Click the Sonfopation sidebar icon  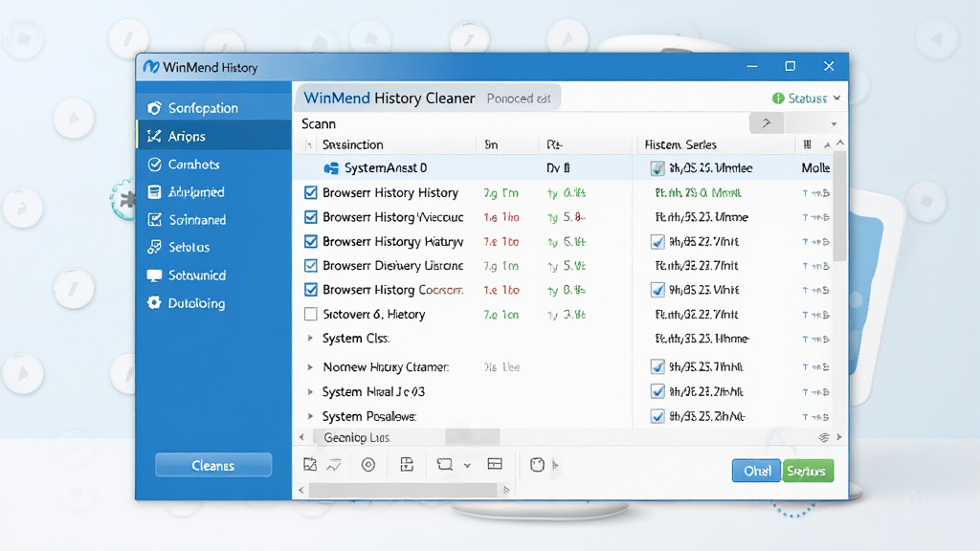[x=154, y=108]
